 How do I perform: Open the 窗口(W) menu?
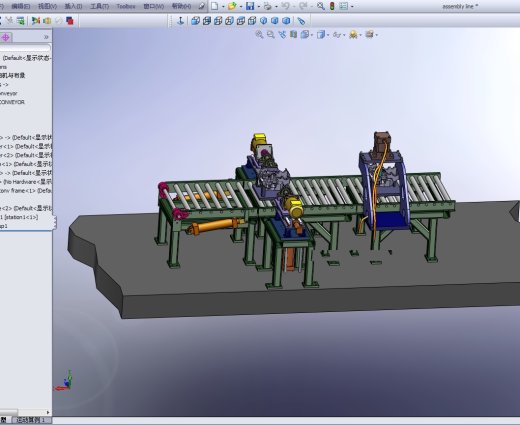(154, 6)
